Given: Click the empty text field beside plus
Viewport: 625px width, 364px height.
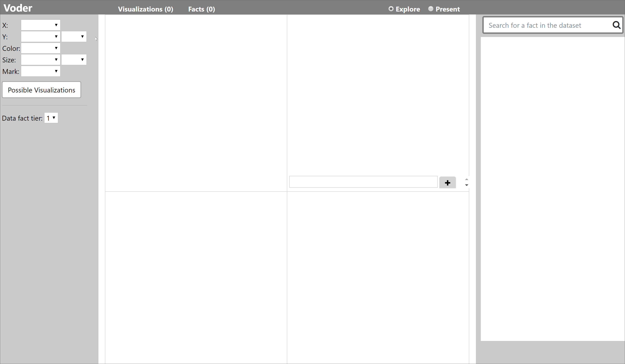Looking at the screenshot, I should 363,182.
